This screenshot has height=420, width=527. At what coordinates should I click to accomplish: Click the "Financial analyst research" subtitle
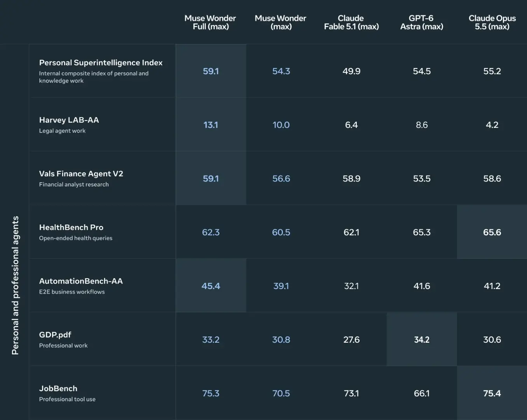tap(74, 185)
